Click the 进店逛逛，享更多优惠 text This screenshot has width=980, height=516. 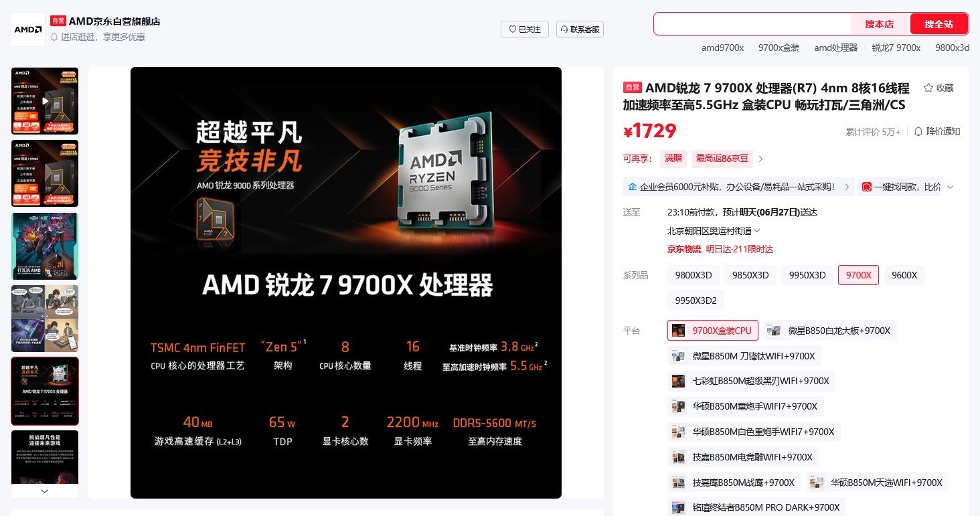pyautogui.click(x=103, y=37)
